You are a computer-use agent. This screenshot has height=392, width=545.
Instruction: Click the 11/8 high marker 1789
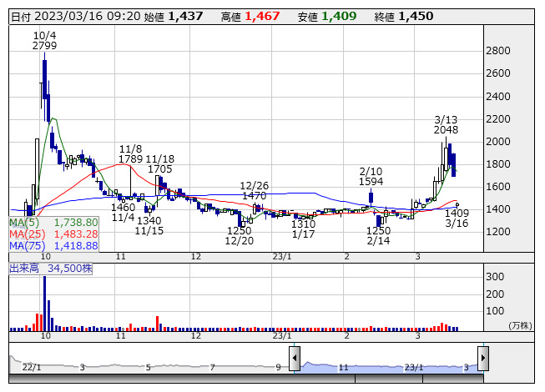[x=131, y=158]
